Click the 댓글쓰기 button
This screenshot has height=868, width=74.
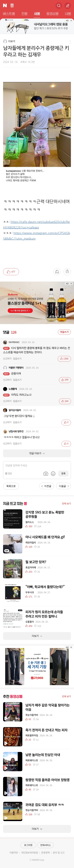point(64,332)
